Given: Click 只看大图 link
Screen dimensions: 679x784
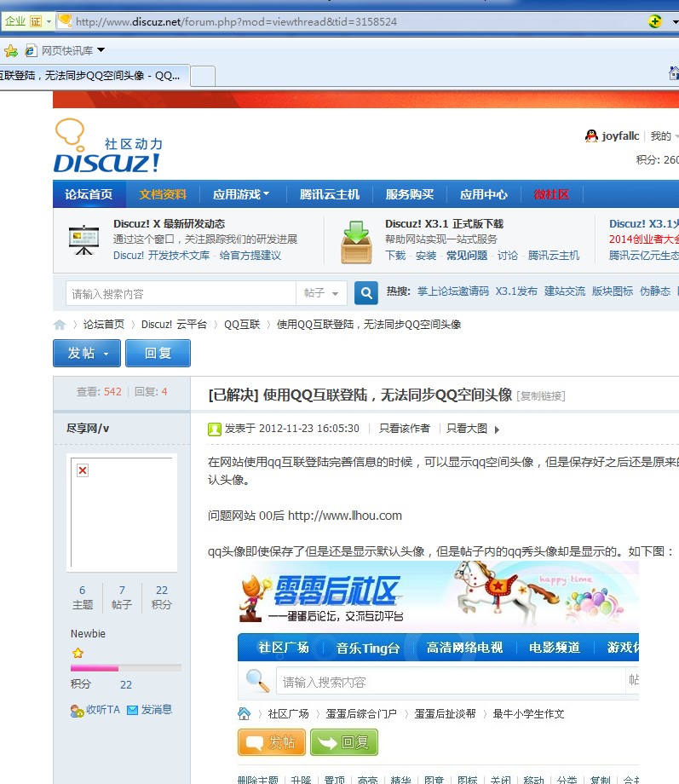Looking at the screenshot, I should (x=467, y=429).
